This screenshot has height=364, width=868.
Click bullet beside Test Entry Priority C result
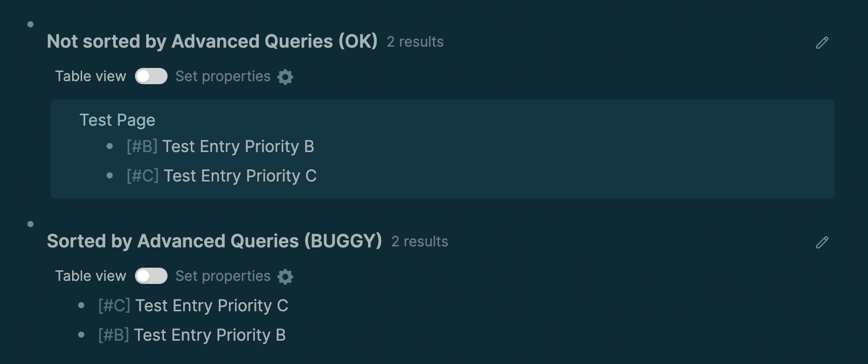(110, 176)
